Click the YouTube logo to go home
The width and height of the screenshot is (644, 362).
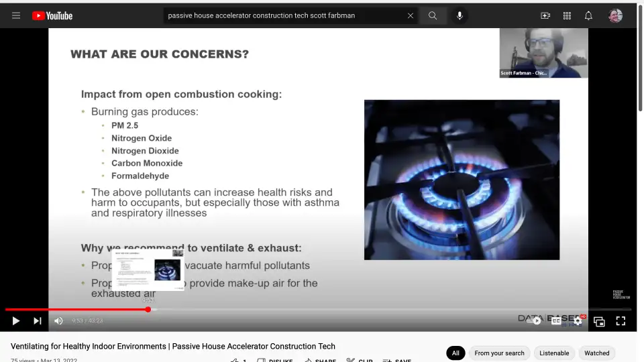point(52,15)
